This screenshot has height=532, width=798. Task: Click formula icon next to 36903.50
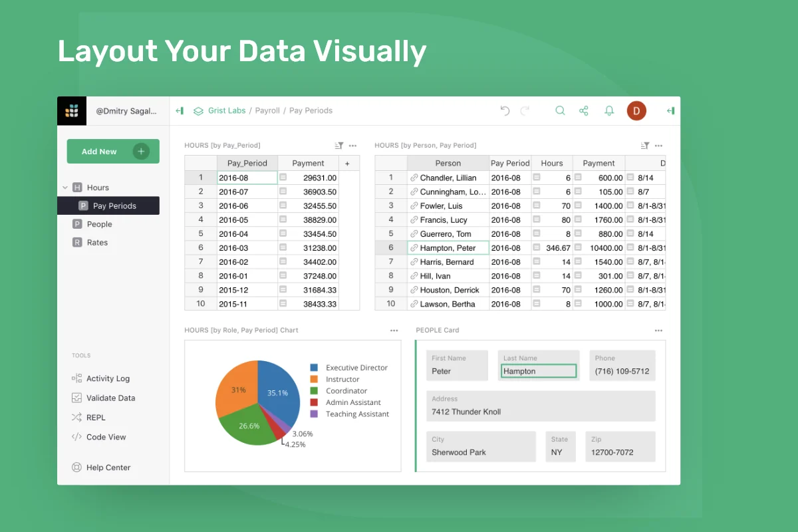(x=283, y=192)
